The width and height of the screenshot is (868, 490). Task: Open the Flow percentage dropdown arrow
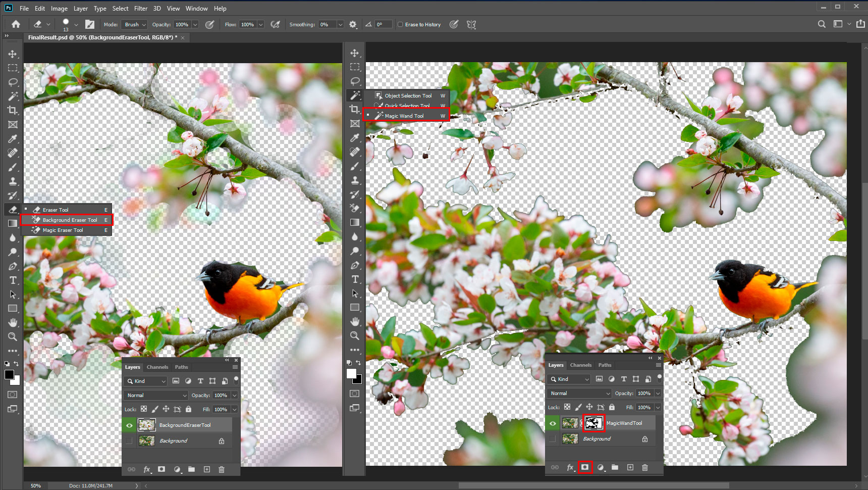tap(261, 24)
